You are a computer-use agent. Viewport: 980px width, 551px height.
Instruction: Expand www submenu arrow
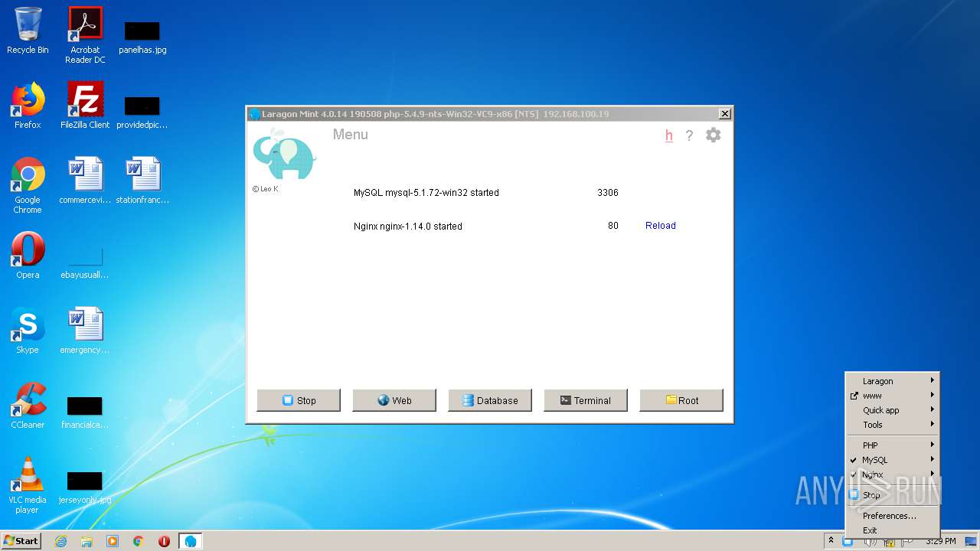coord(933,395)
